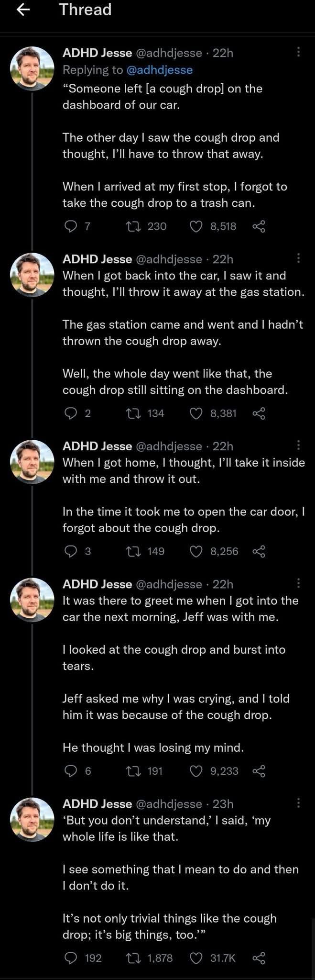Open ADHD Jesse profile name on first tweet
The height and width of the screenshot is (980, 315).
[x=97, y=53]
